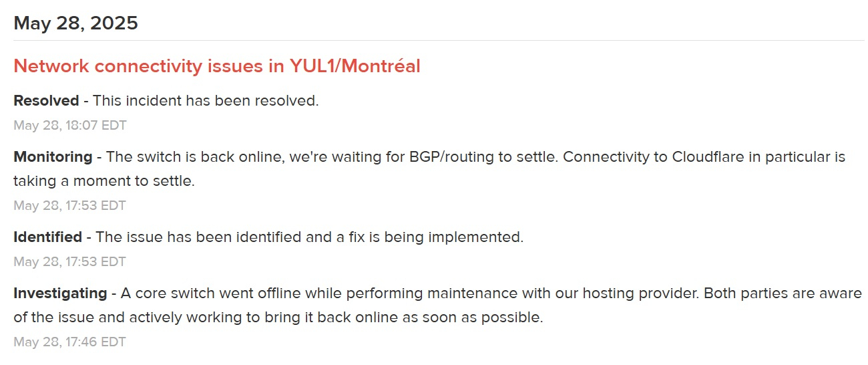Click the May 28, 18:07 EDT timestamp
The width and height of the screenshot is (868, 365).
point(70,125)
